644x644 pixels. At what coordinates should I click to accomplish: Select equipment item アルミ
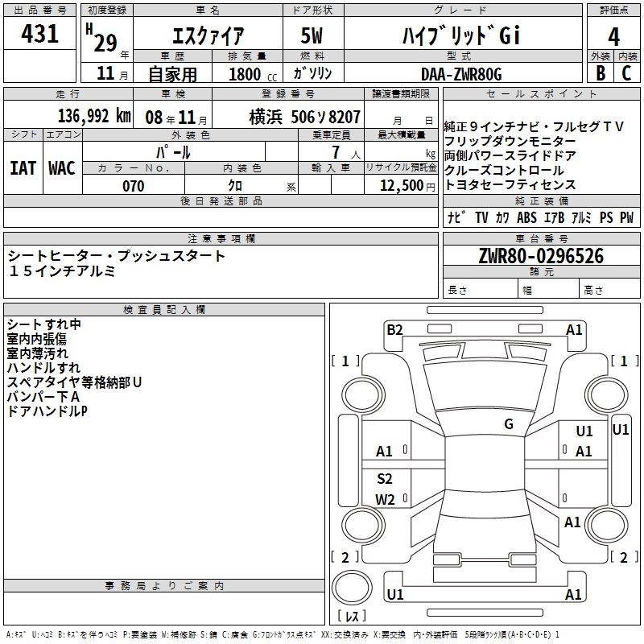[581, 217]
